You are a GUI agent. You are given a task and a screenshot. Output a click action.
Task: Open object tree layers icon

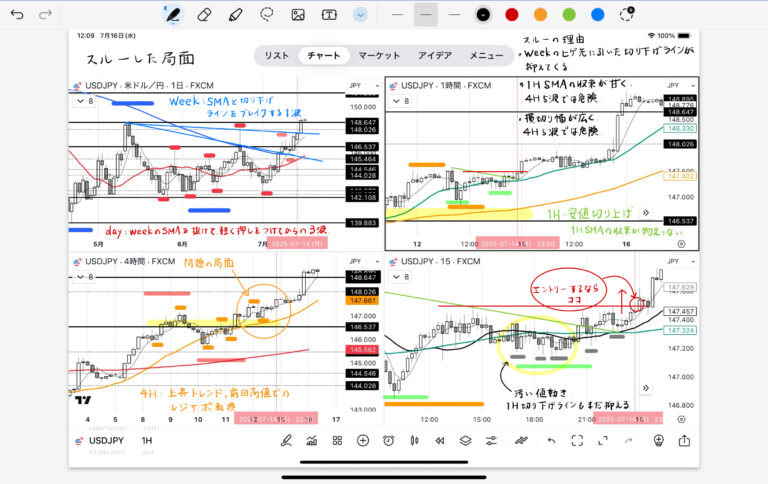(465, 440)
